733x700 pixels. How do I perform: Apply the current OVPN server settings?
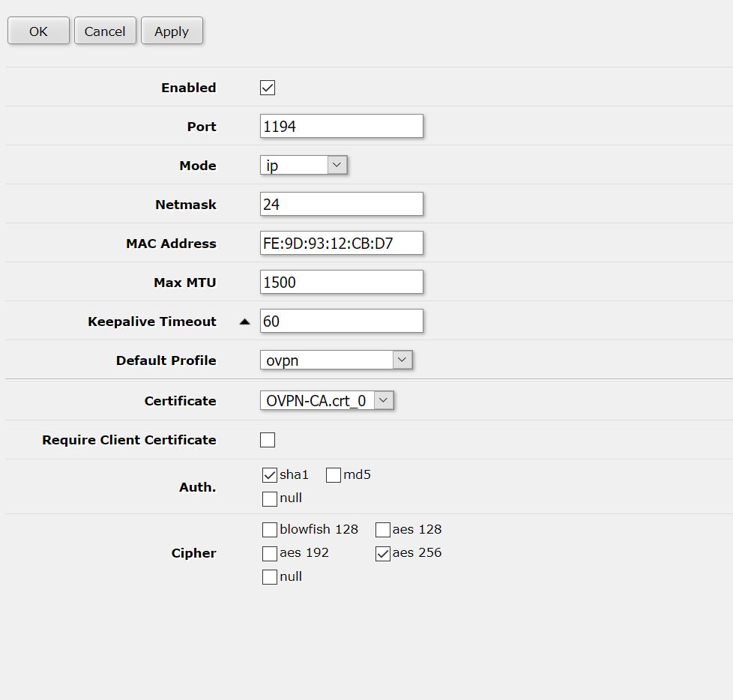pyautogui.click(x=172, y=31)
